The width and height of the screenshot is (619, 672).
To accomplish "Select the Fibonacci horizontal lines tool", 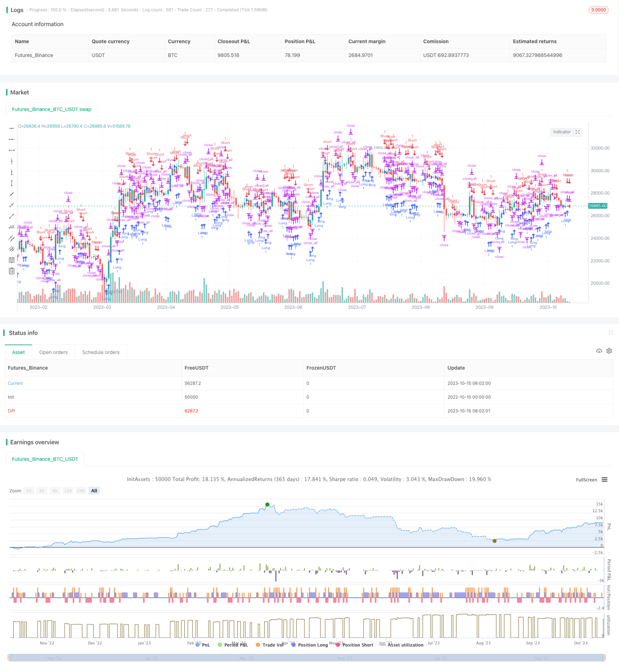I will (x=11, y=260).
